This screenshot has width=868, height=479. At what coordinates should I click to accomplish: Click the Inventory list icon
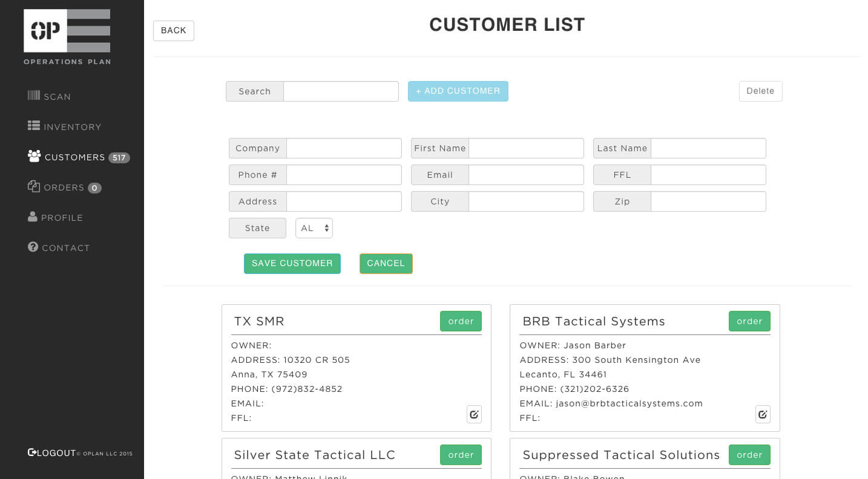(x=34, y=126)
